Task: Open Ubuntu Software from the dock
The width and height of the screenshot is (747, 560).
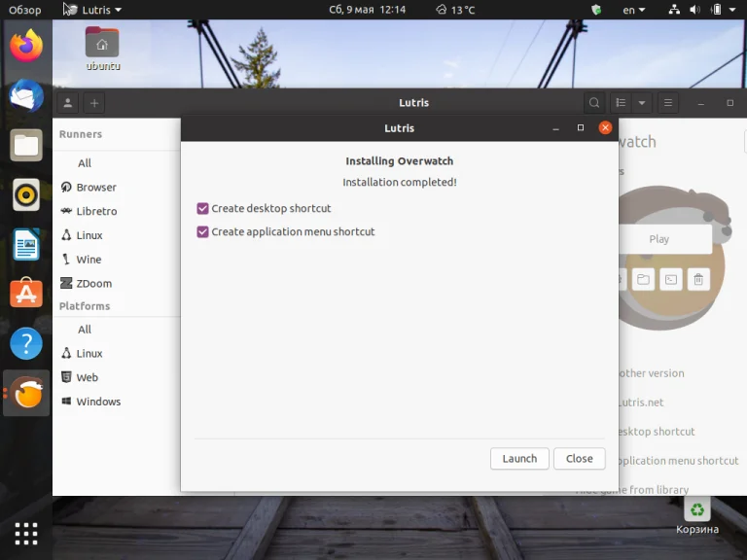Action: pos(26,294)
